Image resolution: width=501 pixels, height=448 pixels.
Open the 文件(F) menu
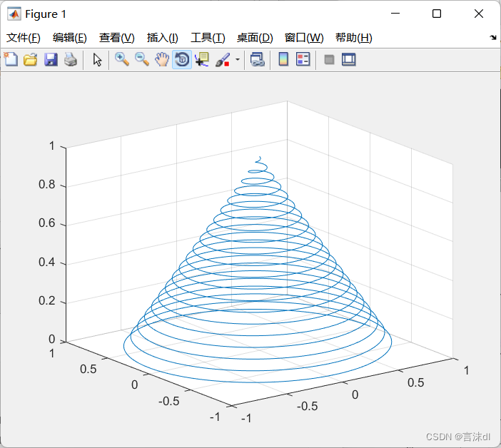[24, 38]
